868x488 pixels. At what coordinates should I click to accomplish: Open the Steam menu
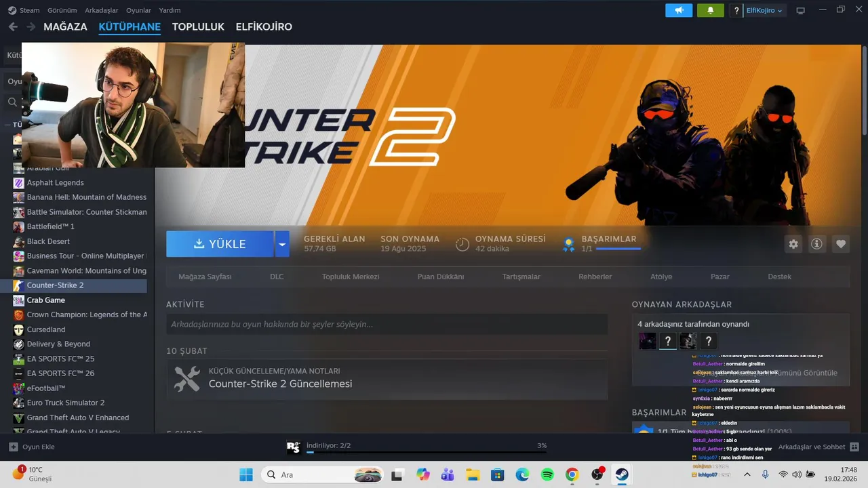pyautogui.click(x=24, y=10)
